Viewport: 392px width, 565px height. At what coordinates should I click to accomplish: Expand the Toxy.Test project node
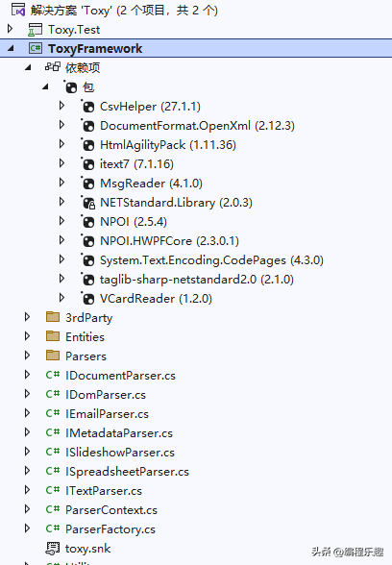tap(10, 29)
